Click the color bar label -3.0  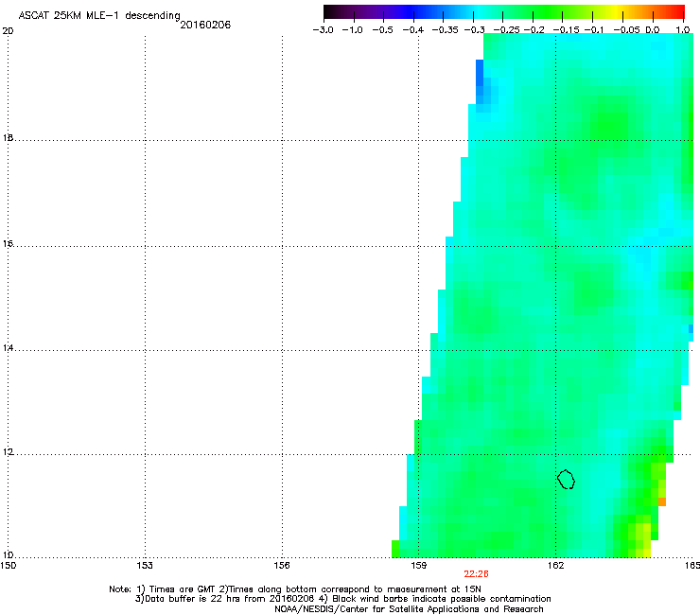[323, 30]
